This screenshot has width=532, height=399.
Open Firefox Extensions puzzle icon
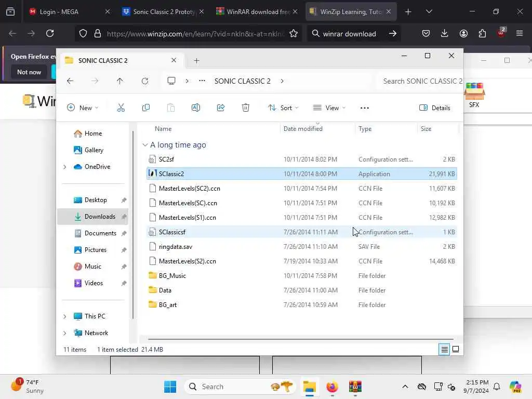pos(482,34)
